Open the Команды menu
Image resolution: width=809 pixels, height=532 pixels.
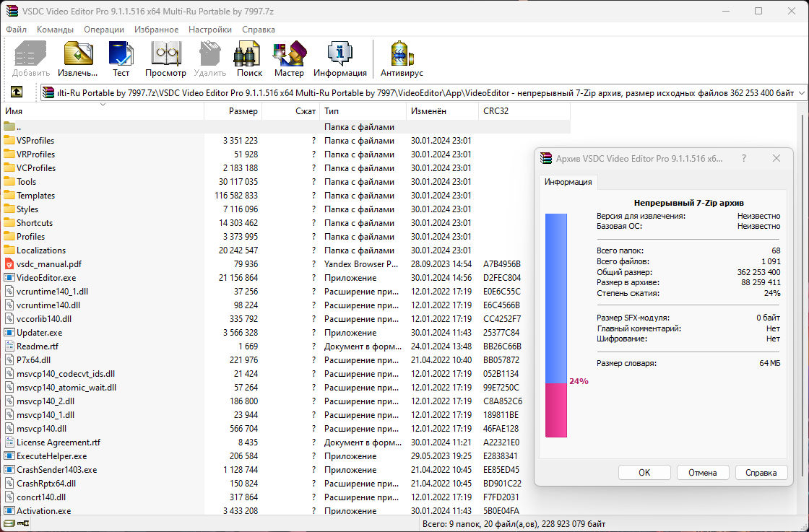pyautogui.click(x=55, y=30)
